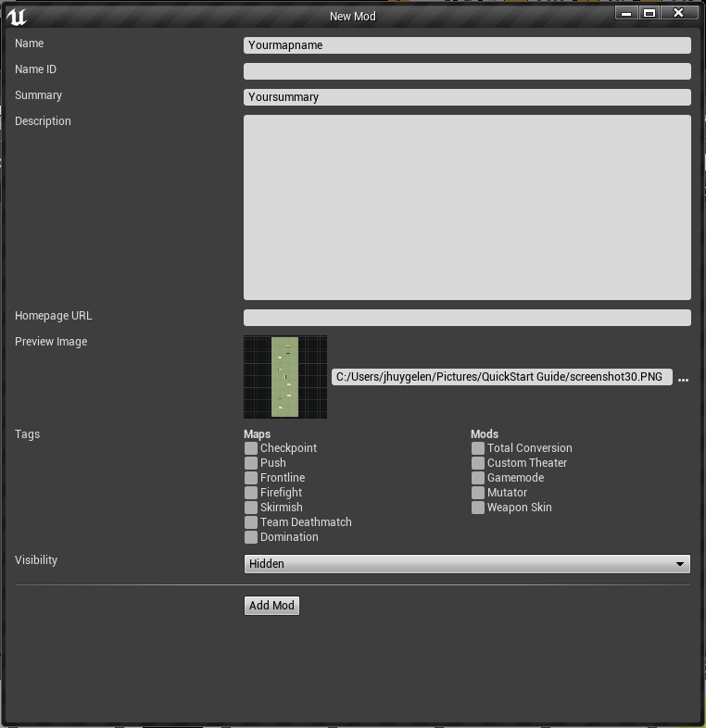The width and height of the screenshot is (706, 728).
Task: Minimize the New Mod window
Action: pyautogui.click(x=626, y=13)
